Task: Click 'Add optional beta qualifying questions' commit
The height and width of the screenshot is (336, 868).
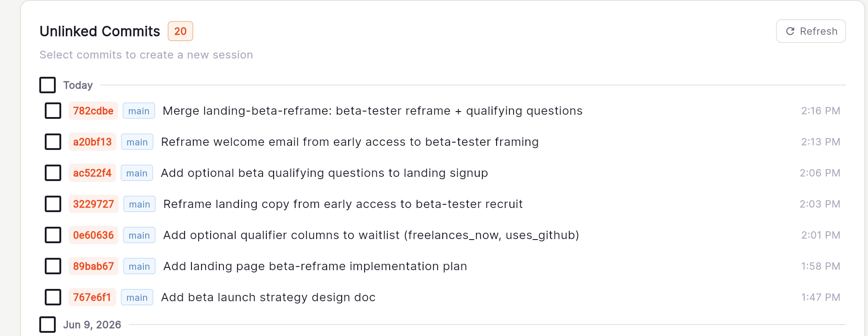Action: pyautogui.click(x=324, y=173)
